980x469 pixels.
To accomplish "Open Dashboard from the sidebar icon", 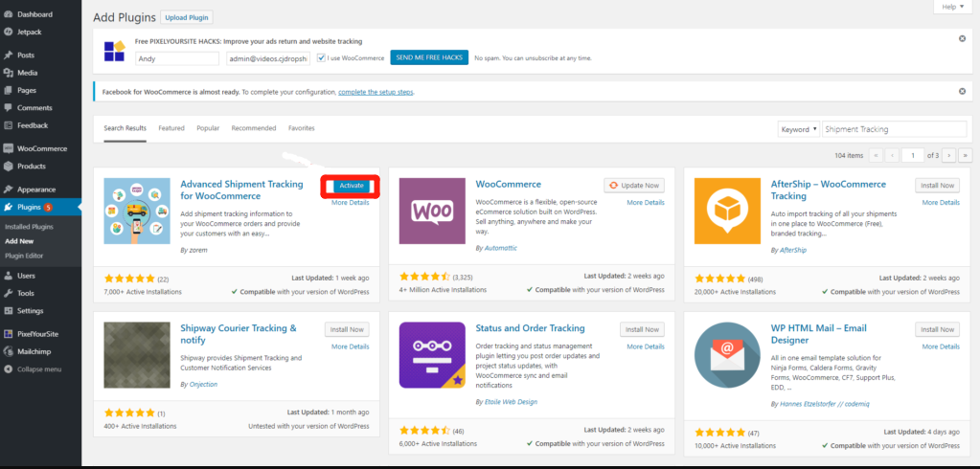I will pos(8,13).
